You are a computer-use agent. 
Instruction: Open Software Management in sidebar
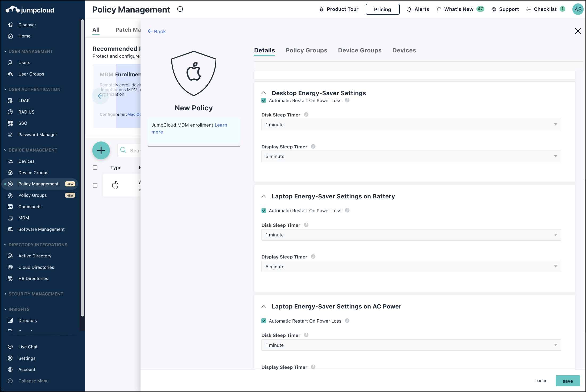click(41, 229)
